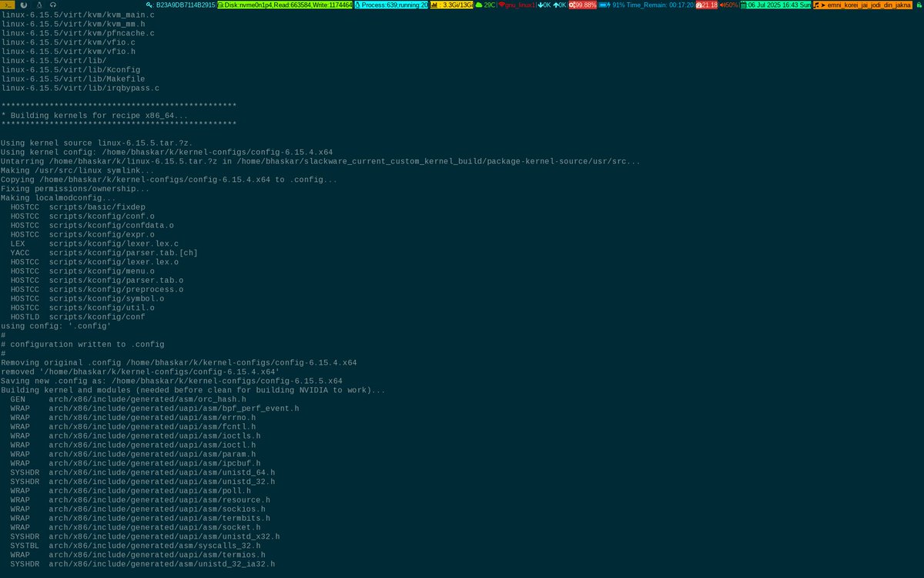Click 'Making /usr/src/linux symlink...' line

78,170
